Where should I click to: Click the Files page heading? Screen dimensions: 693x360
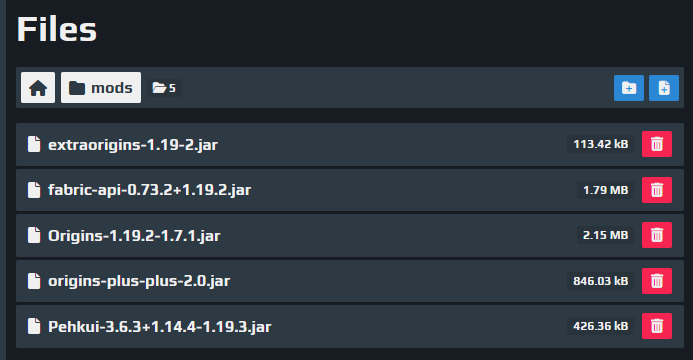point(57,30)
